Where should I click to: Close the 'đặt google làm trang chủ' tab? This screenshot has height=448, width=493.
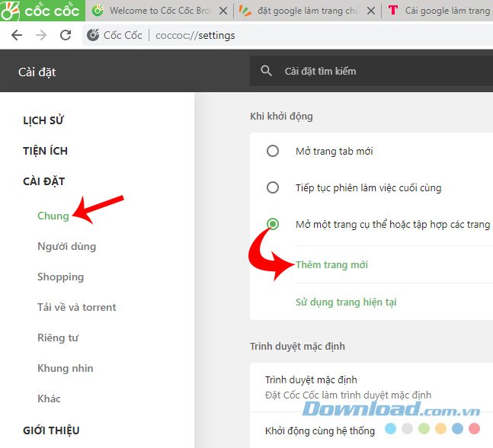click(371, 11)
